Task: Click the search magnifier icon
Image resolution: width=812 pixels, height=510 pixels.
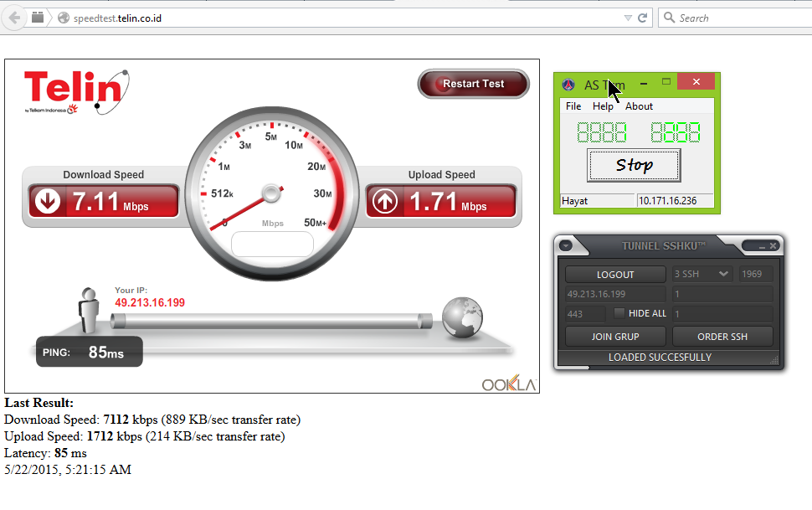Action: pyautogui.click(x=669, y=18)
